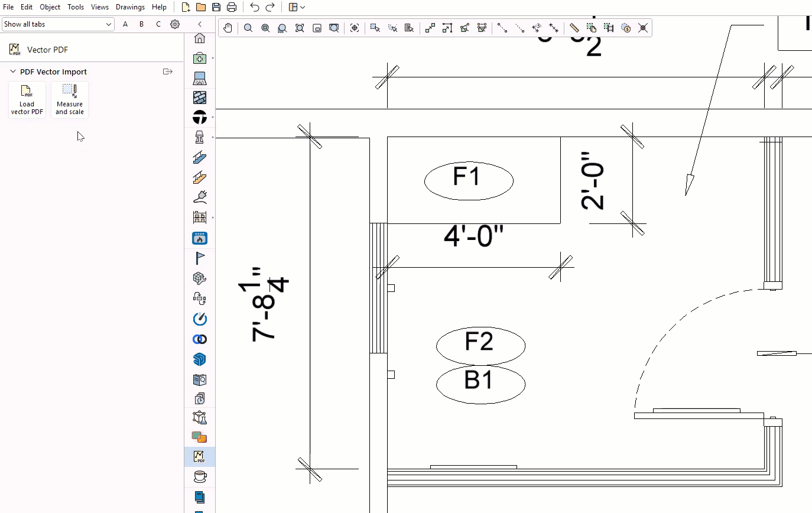Click the 4'-0" dimension text
This screenshot has height=513, width=812.
pyautogui.click(x=473, y=236)
